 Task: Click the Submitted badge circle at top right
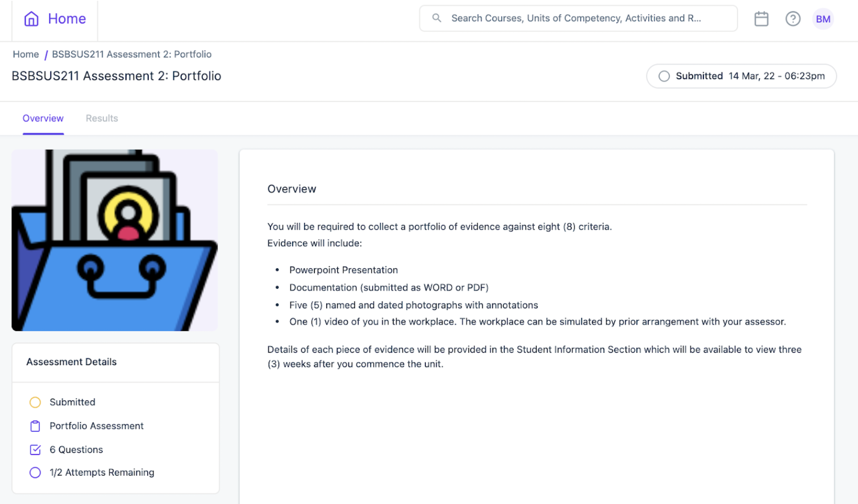(x=664, y=76)
